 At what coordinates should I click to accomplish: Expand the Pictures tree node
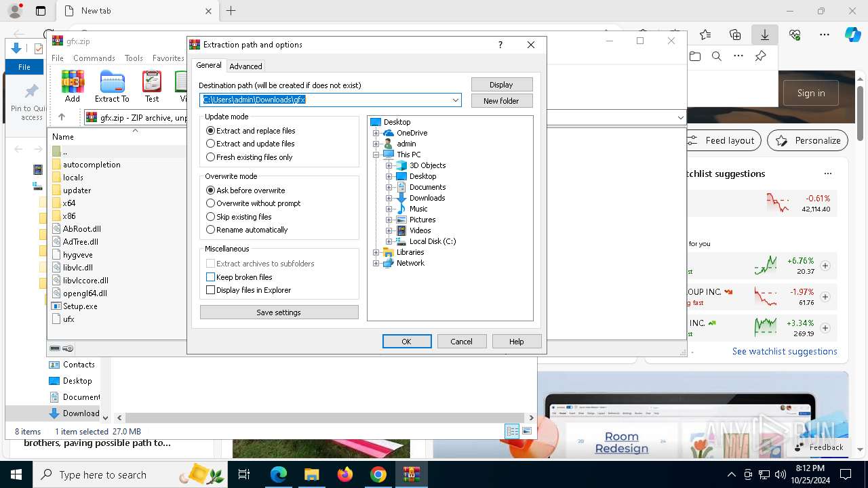(389, 220)
